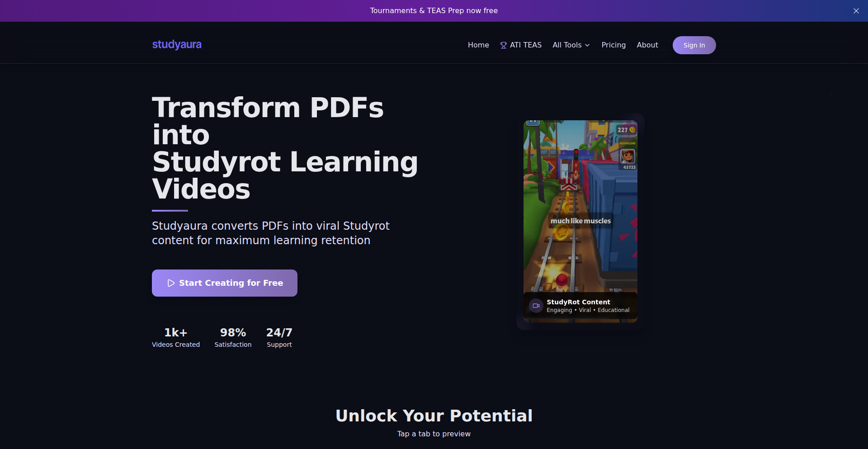The height and width of the screenshot is (449, 868).
Task: Click the Unlock Your Potential heading
Action: [434, 416]
